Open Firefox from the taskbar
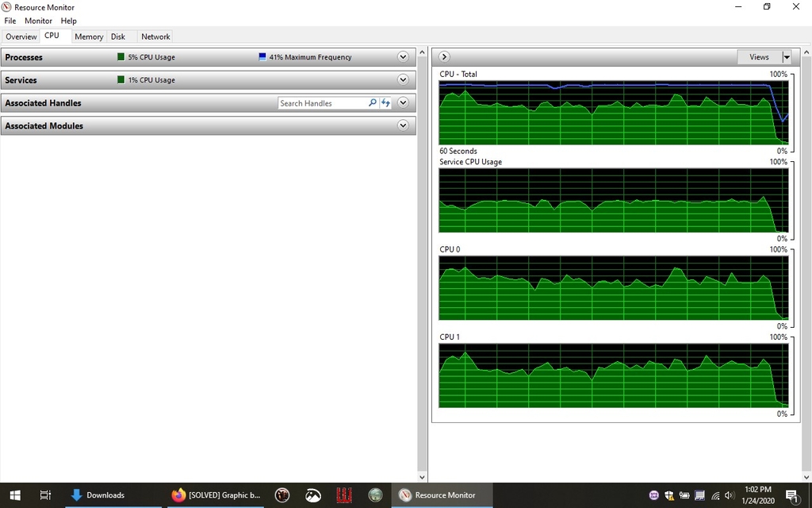 pyautogui.click(x=178, y=495)
